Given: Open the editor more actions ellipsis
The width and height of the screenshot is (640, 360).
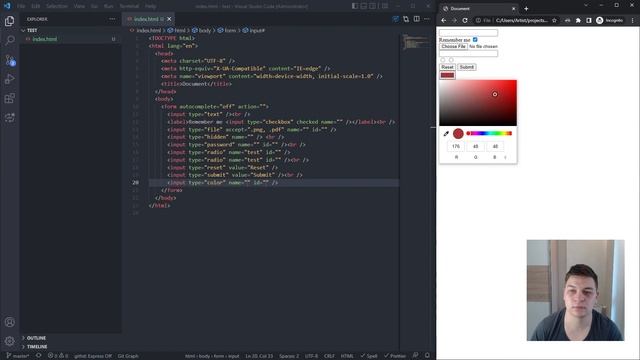Looking at the screenshot, I should (x=427, y=19).
